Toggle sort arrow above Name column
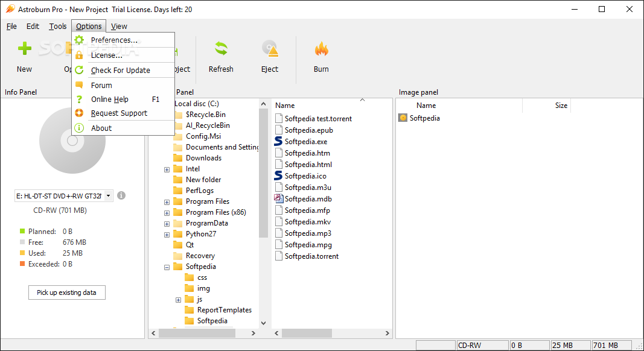 tap(362, 100)
